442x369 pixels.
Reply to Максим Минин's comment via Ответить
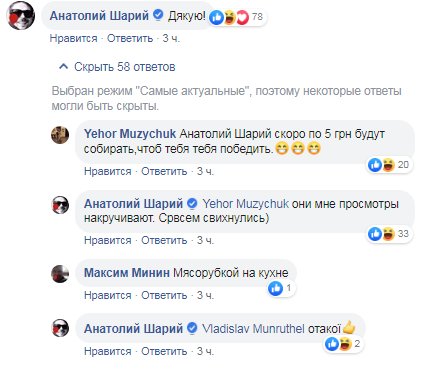point(164,295)
